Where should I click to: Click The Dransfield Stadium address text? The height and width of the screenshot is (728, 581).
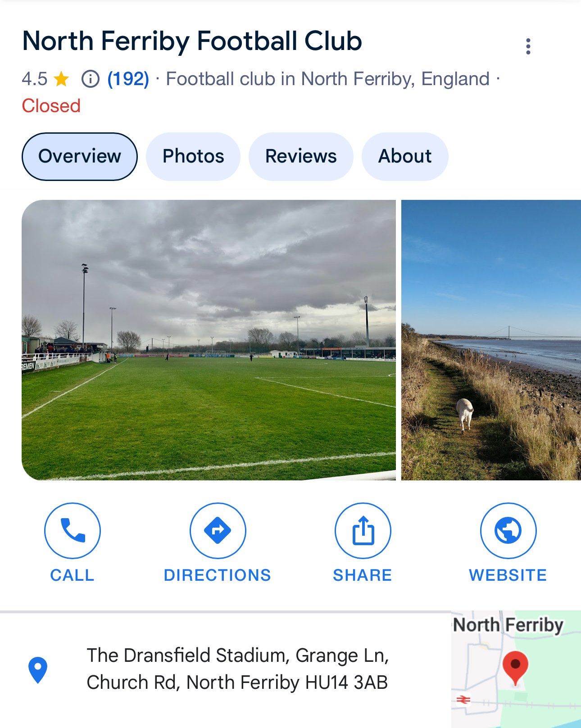237,669
